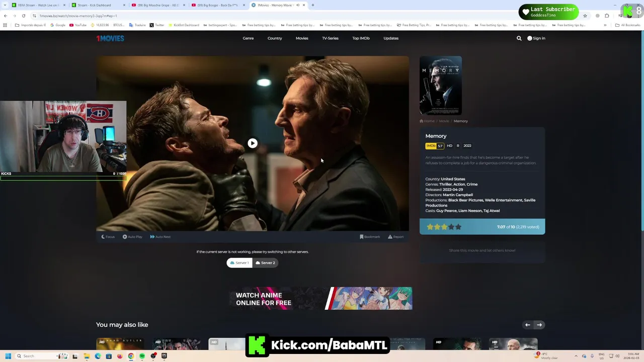The image size is (644, 362).
Task: Open the taskbar clock and date
Action: [x=630, y=356]
